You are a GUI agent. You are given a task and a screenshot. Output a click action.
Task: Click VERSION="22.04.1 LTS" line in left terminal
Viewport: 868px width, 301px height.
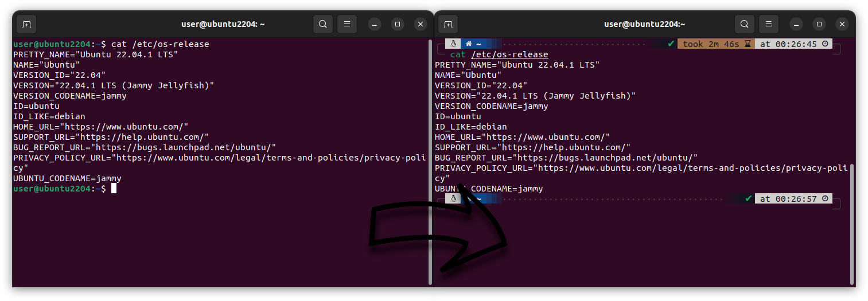click(x=114, y=85)
